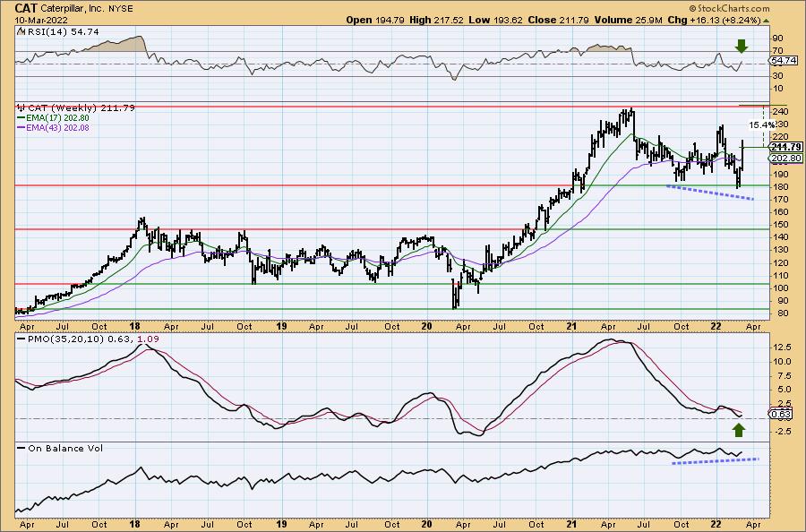Image resolution: width=806 pixels, height=532 pixels.
Task: Select the RSI(14) 54.74 indicator legend
Action: pos(58,32)
